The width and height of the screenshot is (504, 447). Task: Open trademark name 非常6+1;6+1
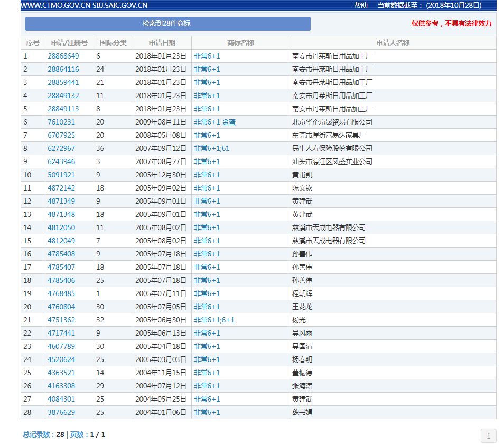[x=214, y=320]
